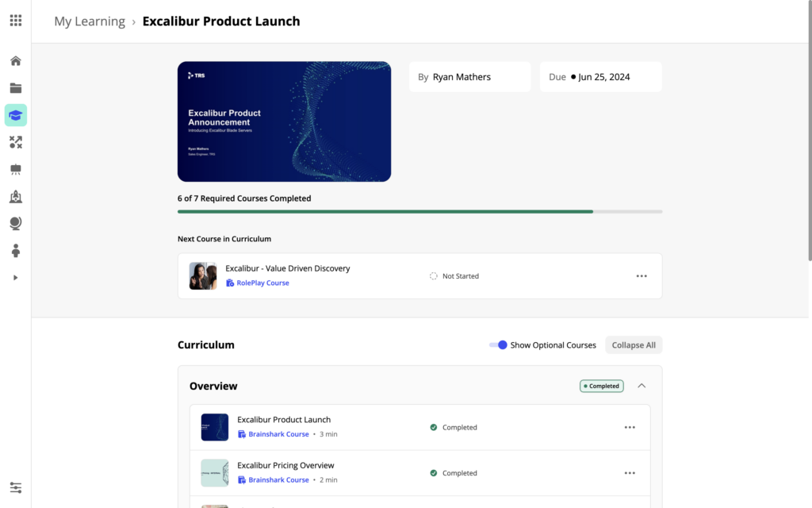Viewport: 812px width, 508px height.
Task: Click Completed status for Excalibur Pricing Overview
Action: [454, 473]
